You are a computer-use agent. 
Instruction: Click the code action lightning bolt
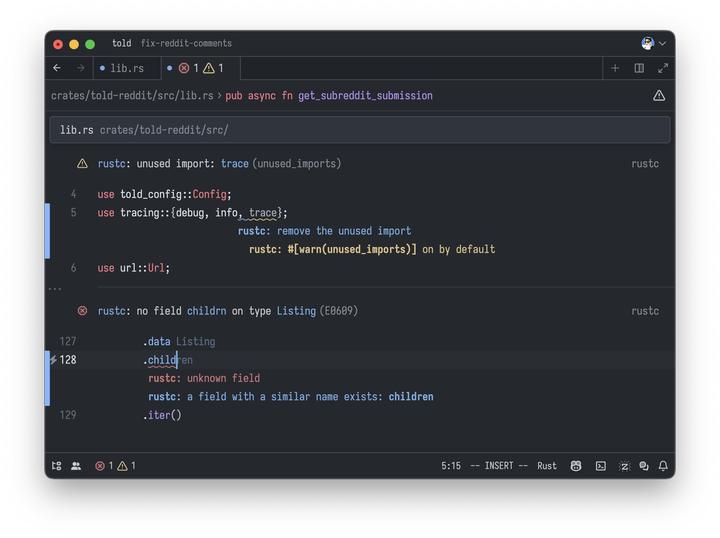point(53,360)
